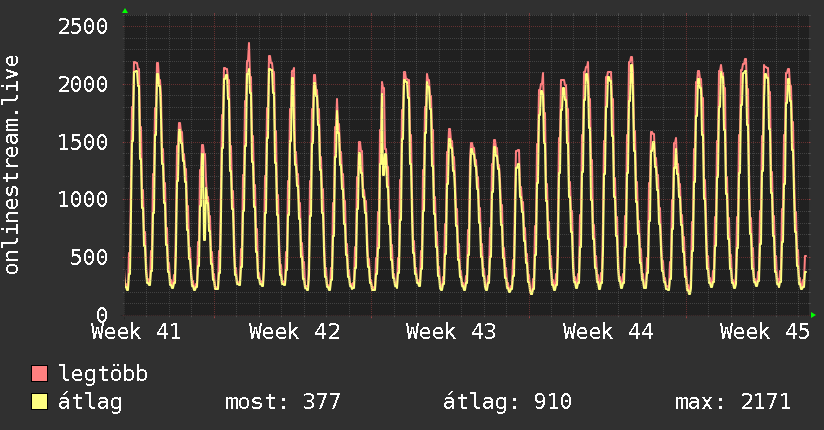Click the Week 43 axis label
The height and width of the screenshot is (430, 824).
(451, 332)
